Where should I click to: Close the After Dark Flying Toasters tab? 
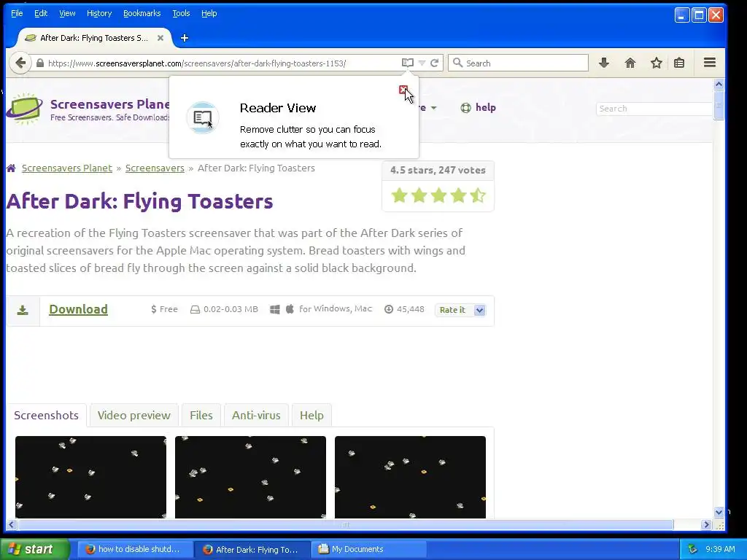tap(160, 38)
